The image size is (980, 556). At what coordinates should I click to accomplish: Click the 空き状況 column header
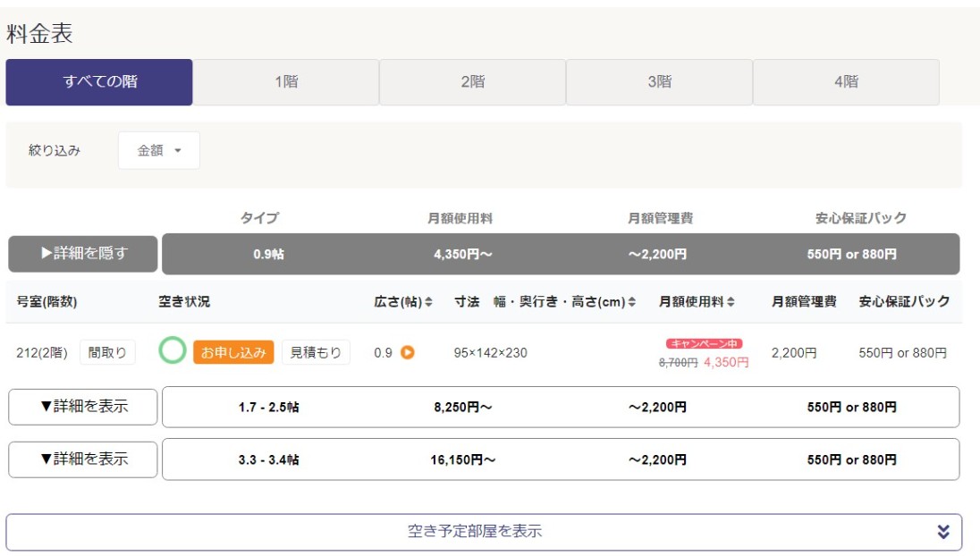(184, 302)
